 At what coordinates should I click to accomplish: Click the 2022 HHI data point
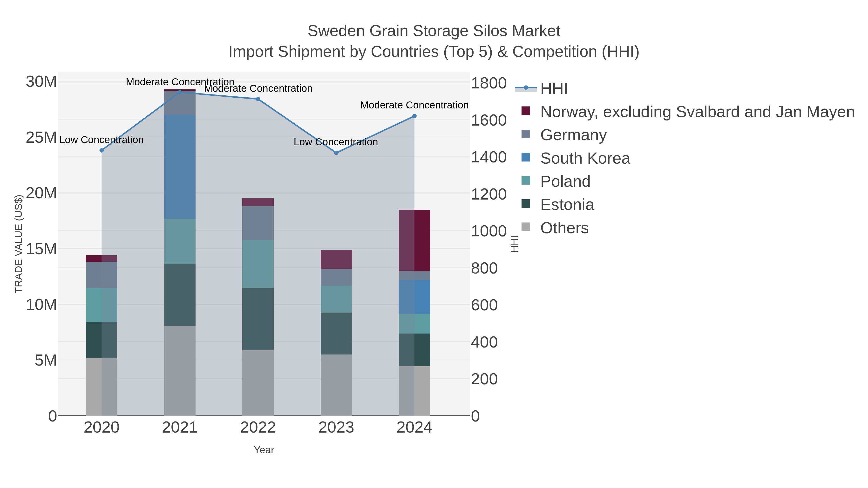pyautogui.click(x=258, y=99)
